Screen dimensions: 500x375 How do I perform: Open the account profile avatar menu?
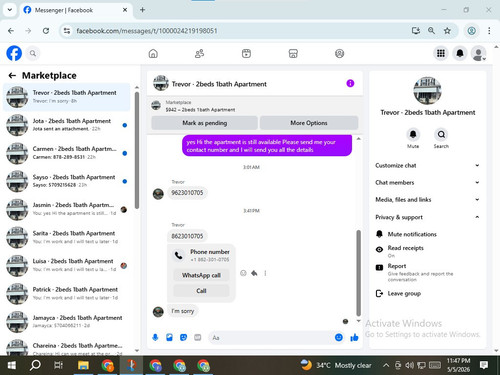click(479, 53)
